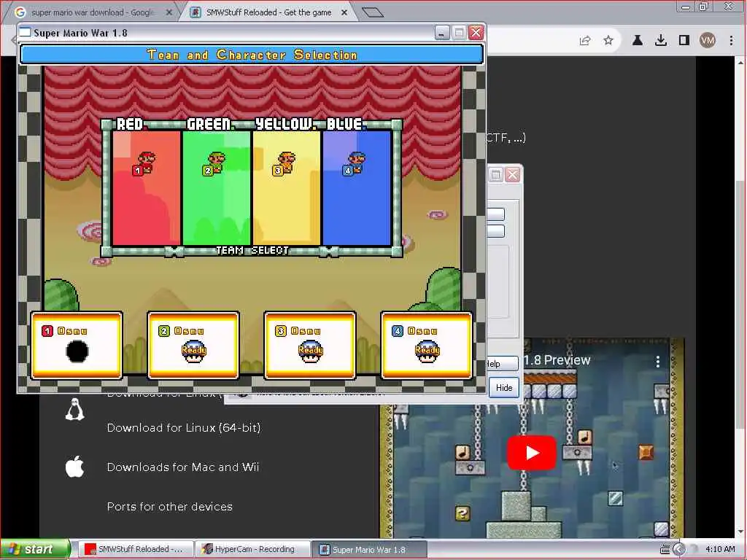
Task: Open the Chrome downloads icon
Action: pos(661,41)
